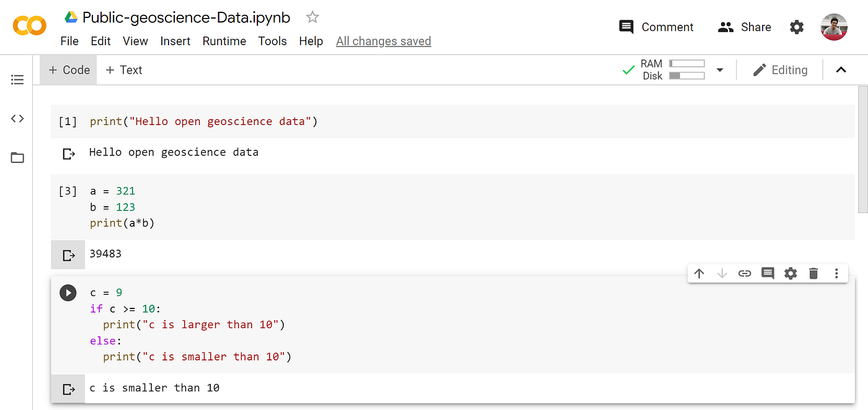This screenshot has width=868, height=410.
Task: Click the [1] execution count
Action: (x=68, y=121)
